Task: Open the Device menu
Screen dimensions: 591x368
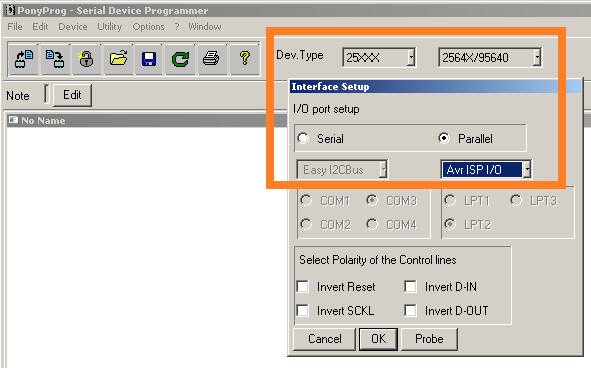Action: click(x=72, y=27)
